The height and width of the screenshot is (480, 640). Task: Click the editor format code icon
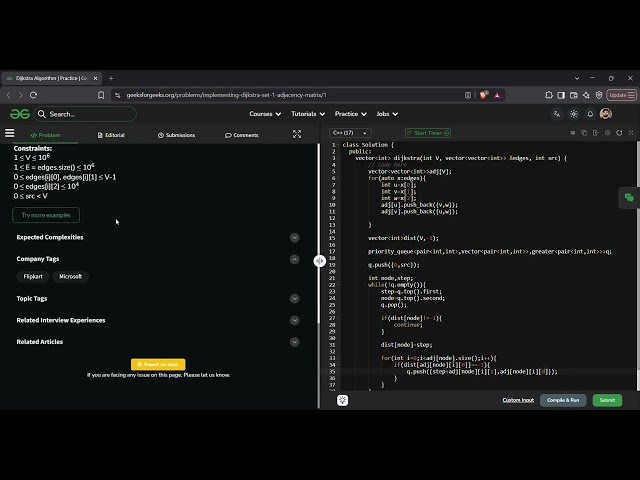[x=572, y=133]
